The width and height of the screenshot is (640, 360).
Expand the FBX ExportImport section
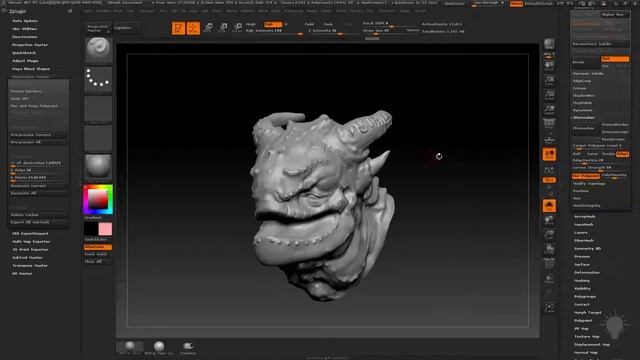(30, 233)
